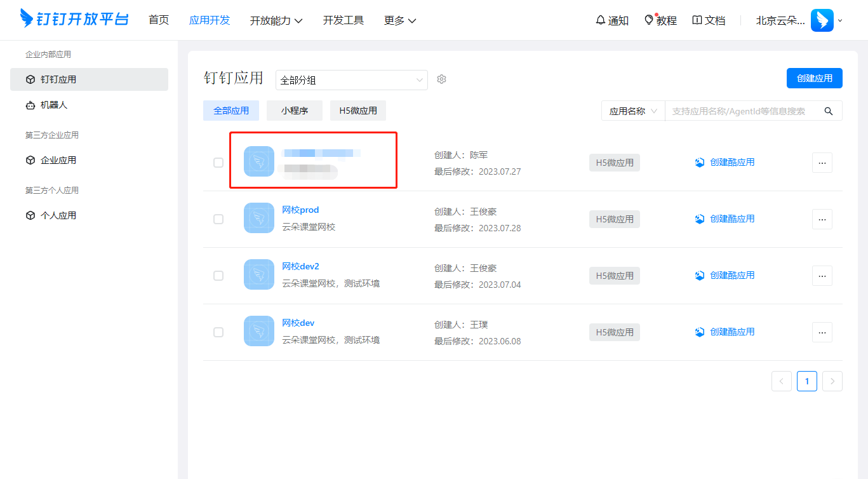Switch to the H5微应用 tab
The height and width of the screenshot is (479, 868).
click(358, 111)
